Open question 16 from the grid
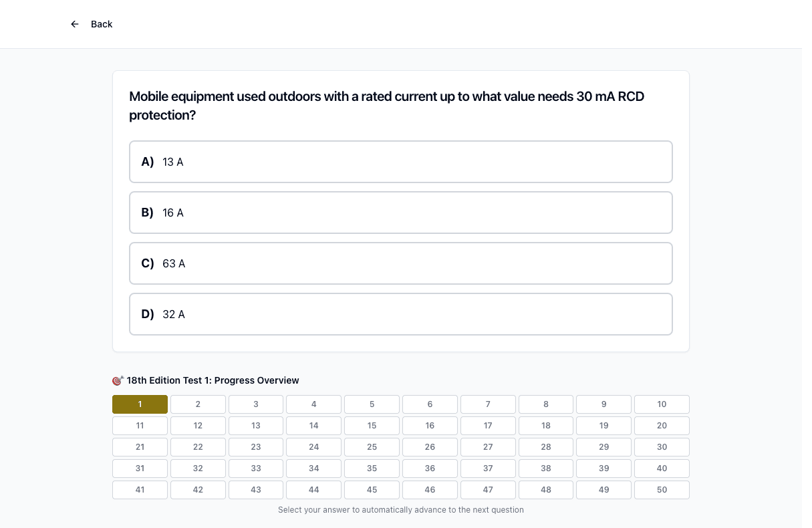This screenshot has height=528, width=812. pos(430,426)
